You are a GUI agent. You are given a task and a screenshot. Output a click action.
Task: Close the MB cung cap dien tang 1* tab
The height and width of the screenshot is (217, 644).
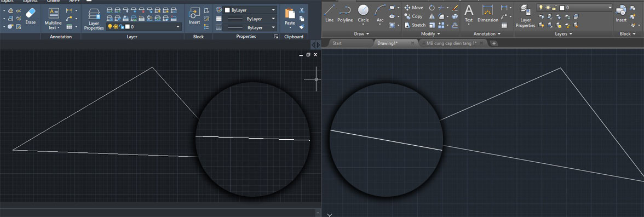point(482,43)
